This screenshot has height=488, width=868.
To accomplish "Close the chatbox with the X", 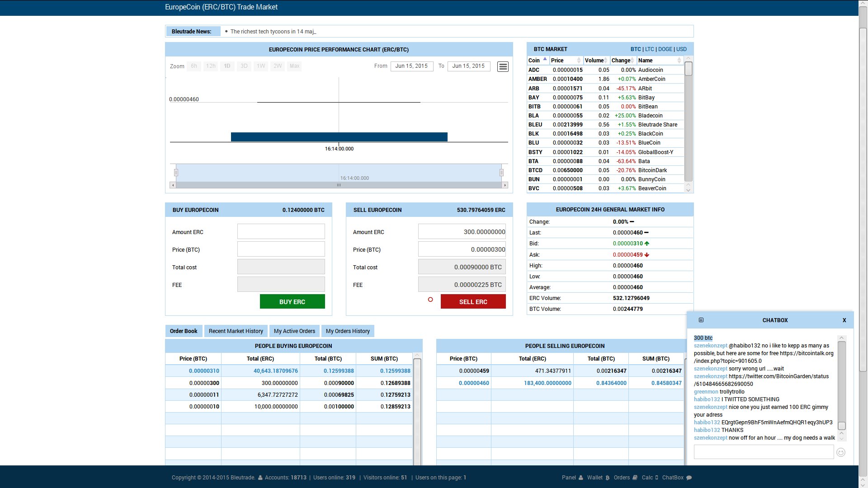I will 844,320.
